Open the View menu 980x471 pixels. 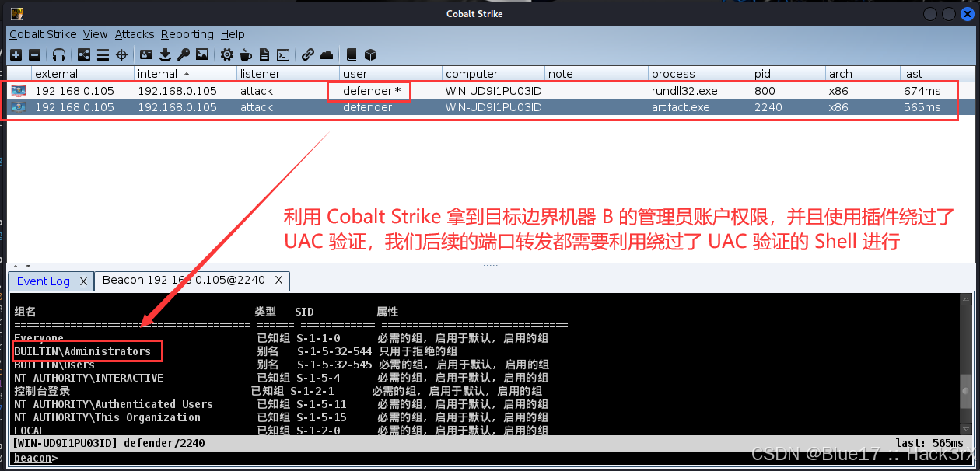(x=96, y=34)
